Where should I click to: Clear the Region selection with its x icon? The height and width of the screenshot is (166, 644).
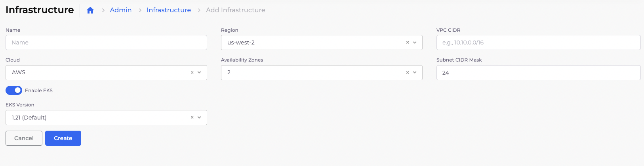[408, 42]
